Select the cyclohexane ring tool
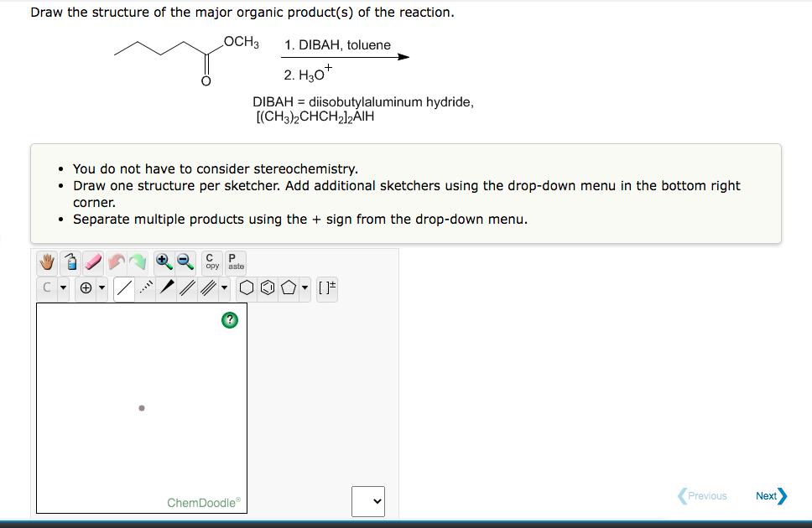 click(x=247, y=287)
